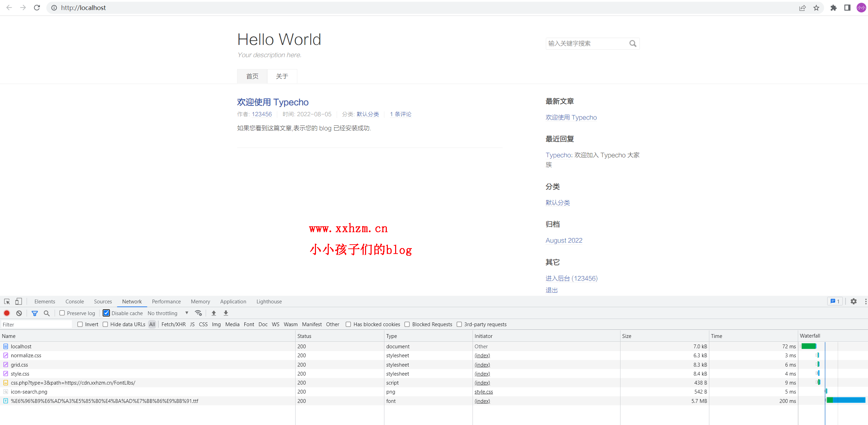Check the Hide data URLs option
Image resolution: width=868 pixels, height=425 pixels.
tap(105, 324)
